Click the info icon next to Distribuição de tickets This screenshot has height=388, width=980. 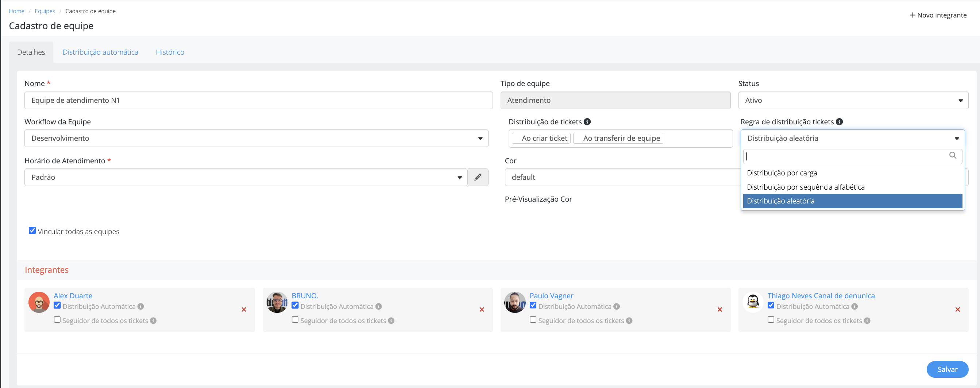coord(587,122)
